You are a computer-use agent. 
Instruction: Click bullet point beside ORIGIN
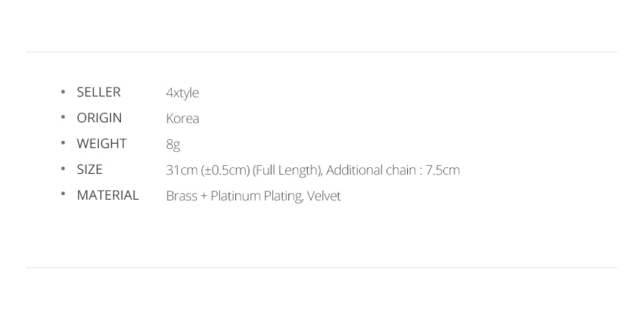tap(63, 117)
